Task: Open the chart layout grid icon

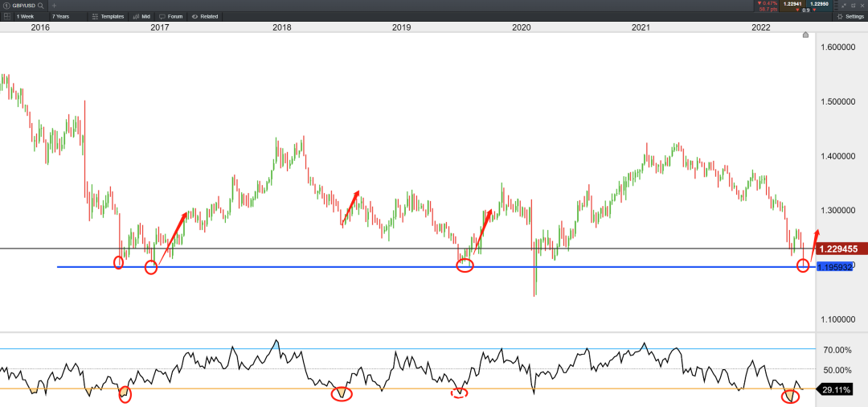Action: click(x=7, y=17)
